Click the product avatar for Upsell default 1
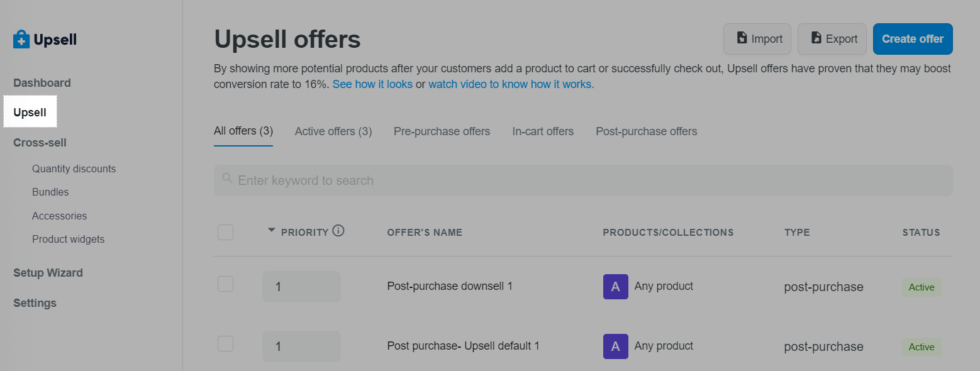 coord(615,346)
